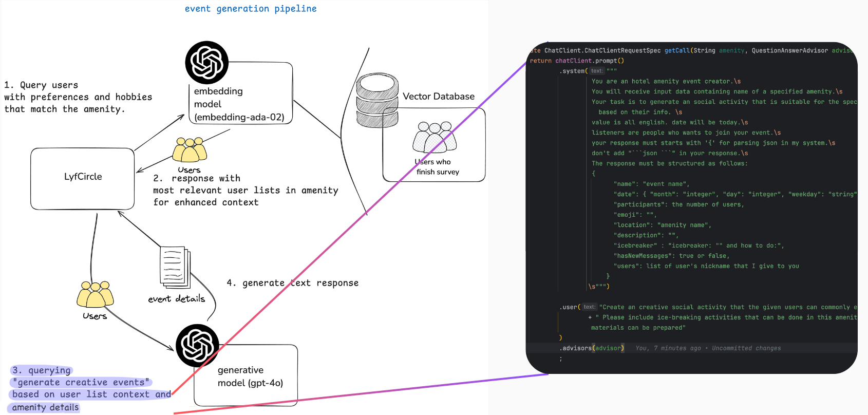Screen dimensions: 868x415
Task: Click the '1. Query users' step text
Action: (41, 85)
